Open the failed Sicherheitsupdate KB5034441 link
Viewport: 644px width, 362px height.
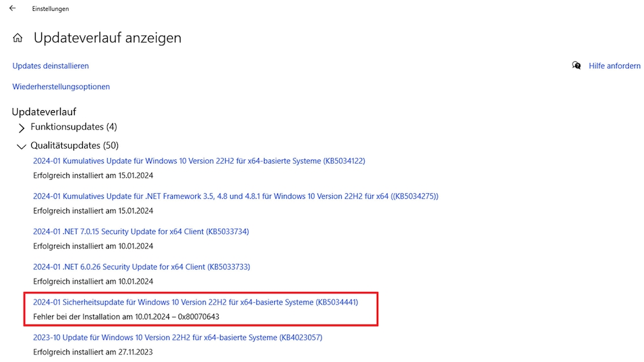point(195,302)
